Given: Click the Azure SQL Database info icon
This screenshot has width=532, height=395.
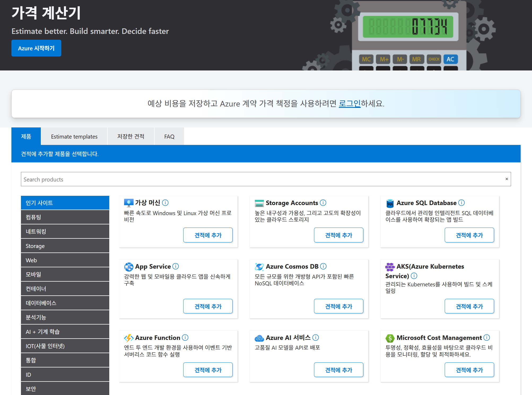Looking at the screenshot, I should click(x=461, y=203).
